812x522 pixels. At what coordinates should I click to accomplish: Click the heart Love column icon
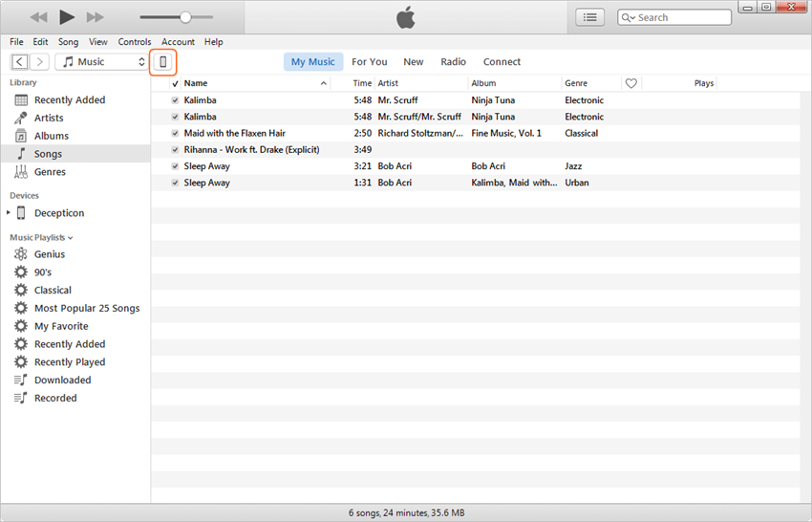click(x=631, y=83)
